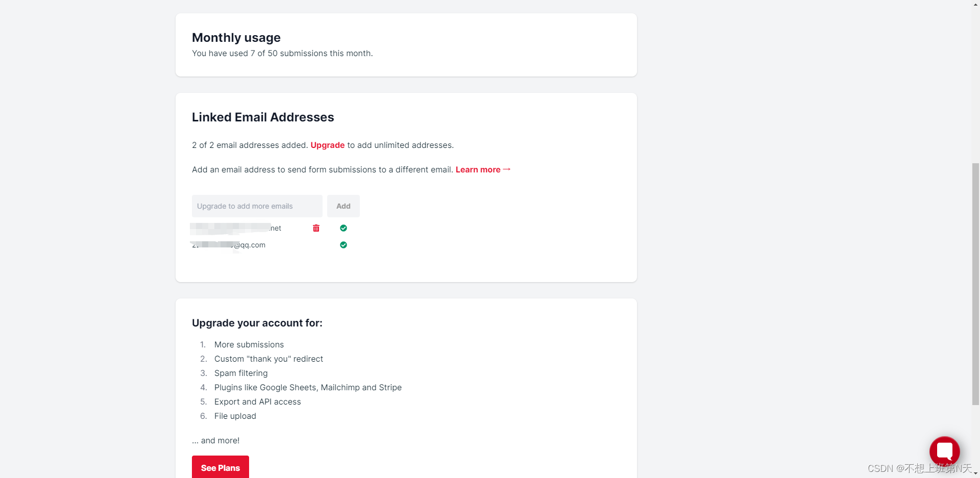Click the See Plans button
The image size is (980, 478).
tap(220, 467)
